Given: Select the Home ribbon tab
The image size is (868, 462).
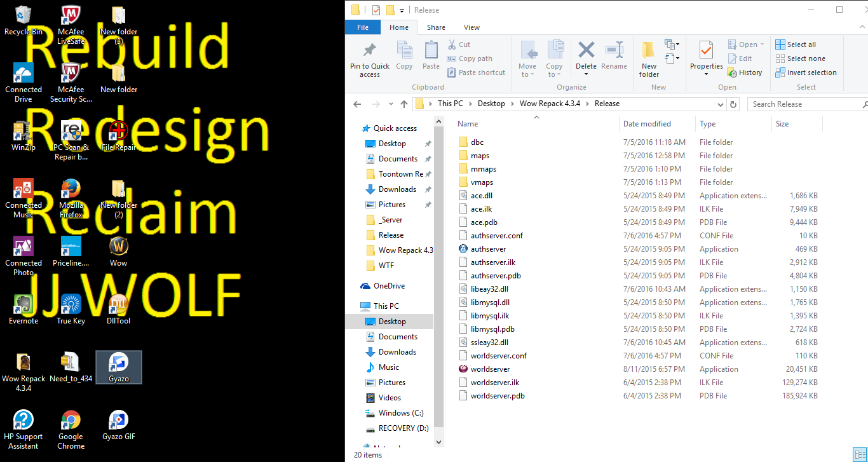Looking at the screenshot, I should coord(399,27).
